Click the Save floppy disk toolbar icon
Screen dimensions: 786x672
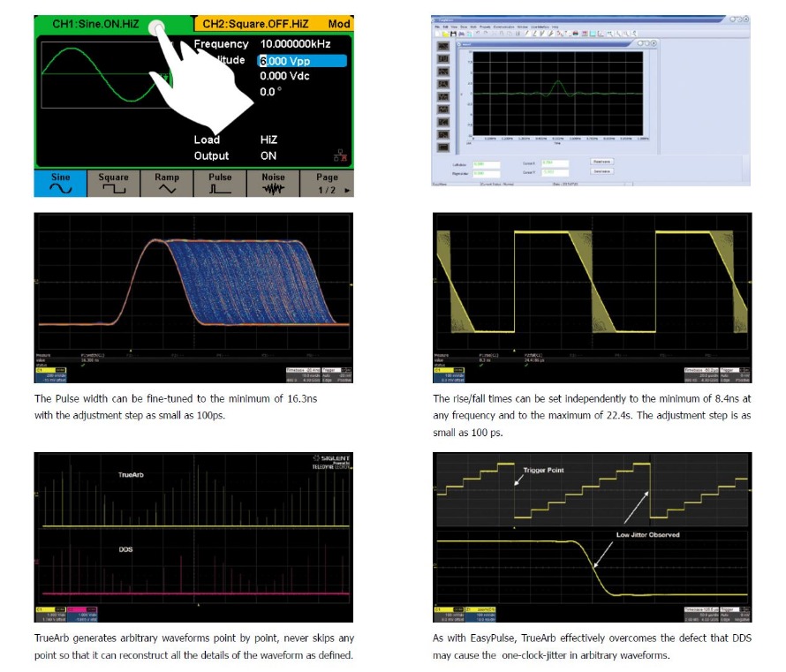pyautogui.click(x=453, y=34)
